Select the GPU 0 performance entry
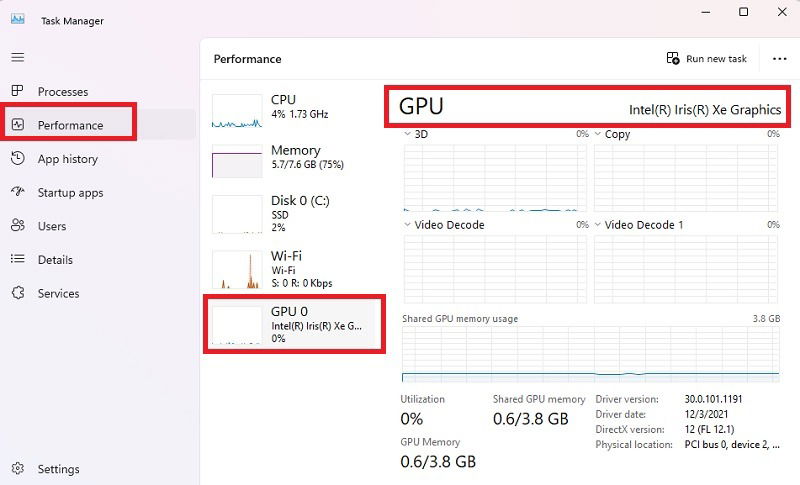This screenshot has width=800, height=485. point(293,324)
